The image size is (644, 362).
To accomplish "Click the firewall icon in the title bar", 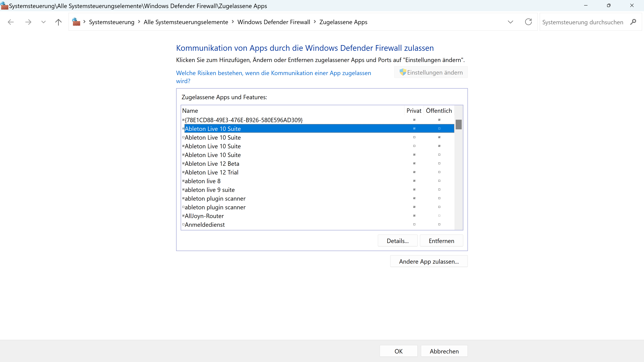I will click(4, 6).
